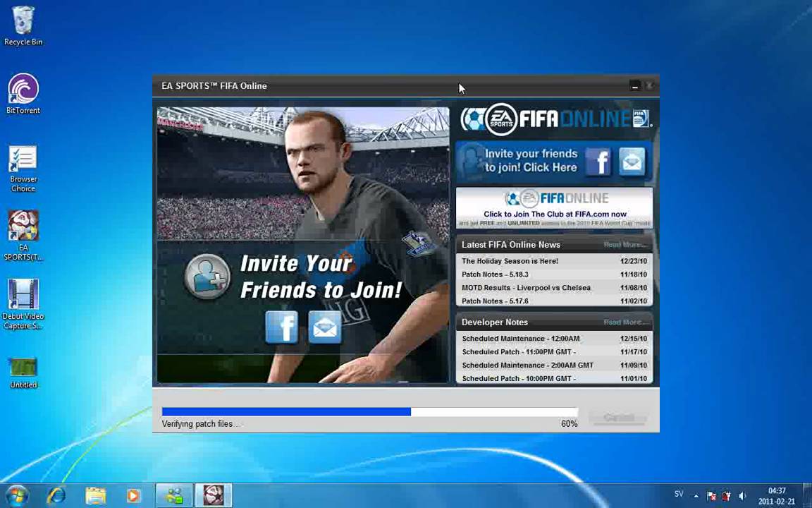Screen dimensions: 812x508
Task: Open Debut Video Capture shortcut
Action: (23, 304)
